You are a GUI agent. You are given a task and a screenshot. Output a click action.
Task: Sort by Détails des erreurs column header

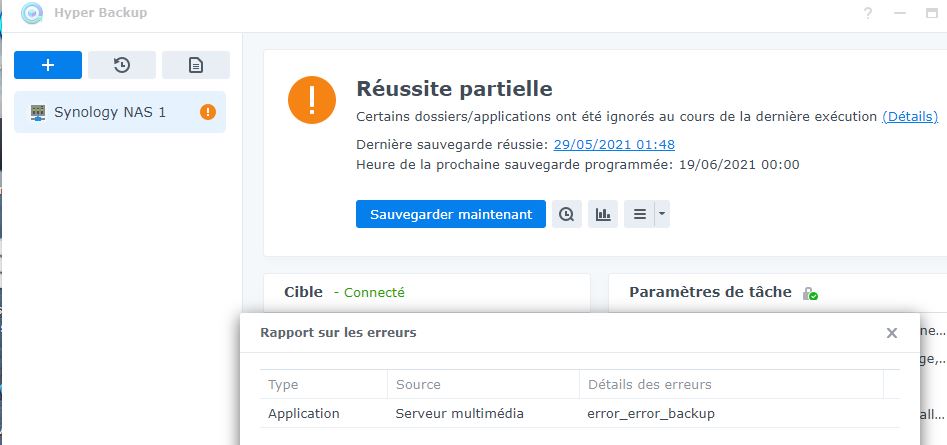[x=731, y=385]
